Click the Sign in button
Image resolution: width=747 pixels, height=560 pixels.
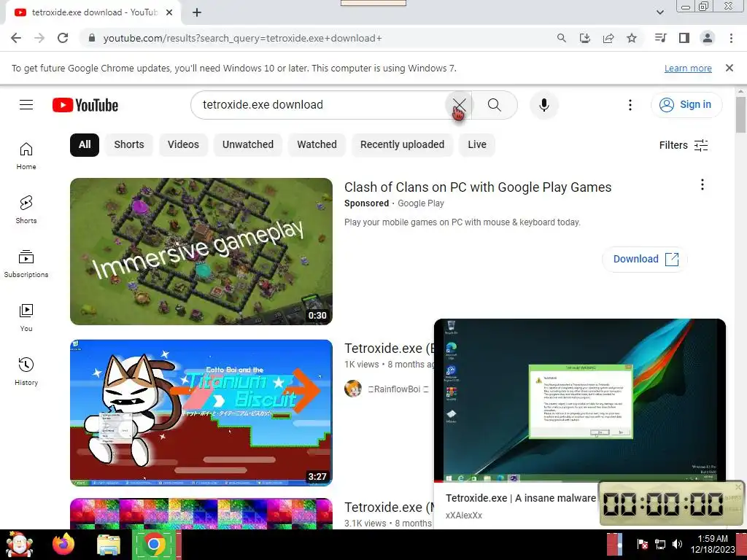(686, 105)
